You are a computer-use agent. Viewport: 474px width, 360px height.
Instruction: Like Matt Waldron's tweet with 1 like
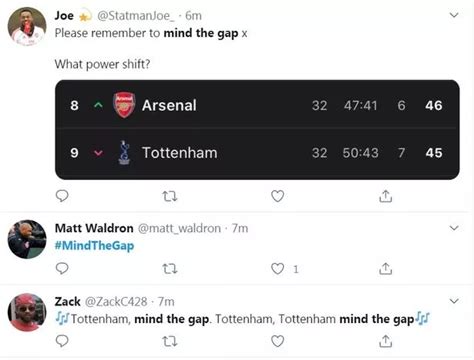[277, 269]
